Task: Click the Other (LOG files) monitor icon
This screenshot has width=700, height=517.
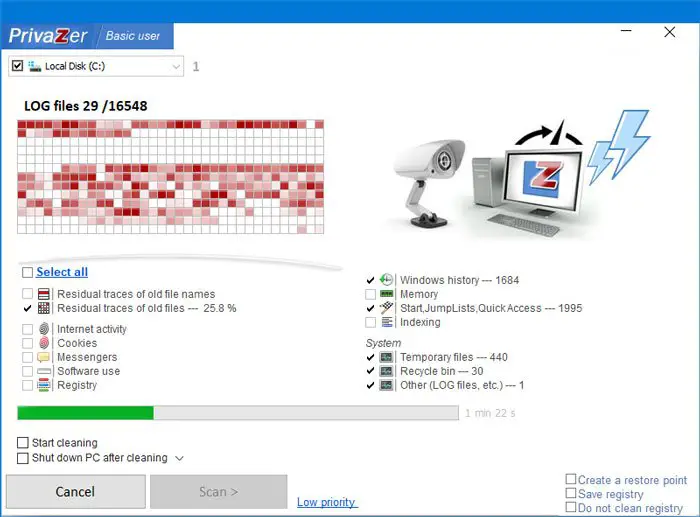Action: pyautogui.click(x=386, y=385)
